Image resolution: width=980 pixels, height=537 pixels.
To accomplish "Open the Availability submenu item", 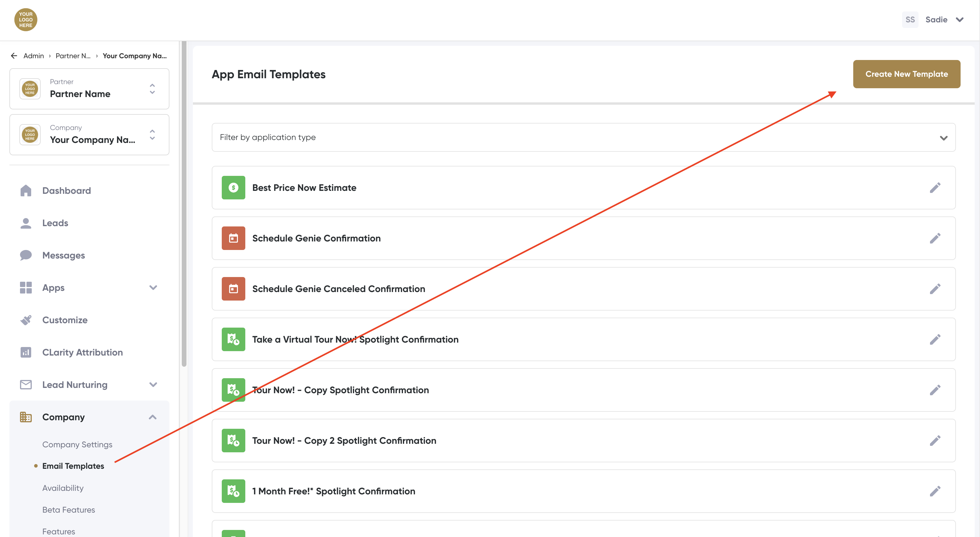I will pos(63,488).
